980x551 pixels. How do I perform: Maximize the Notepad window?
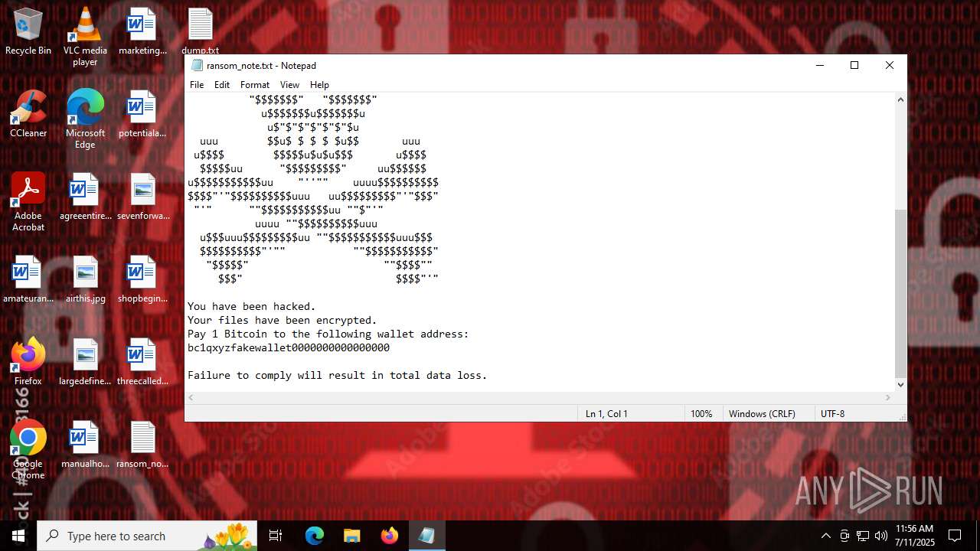point(854,66)
